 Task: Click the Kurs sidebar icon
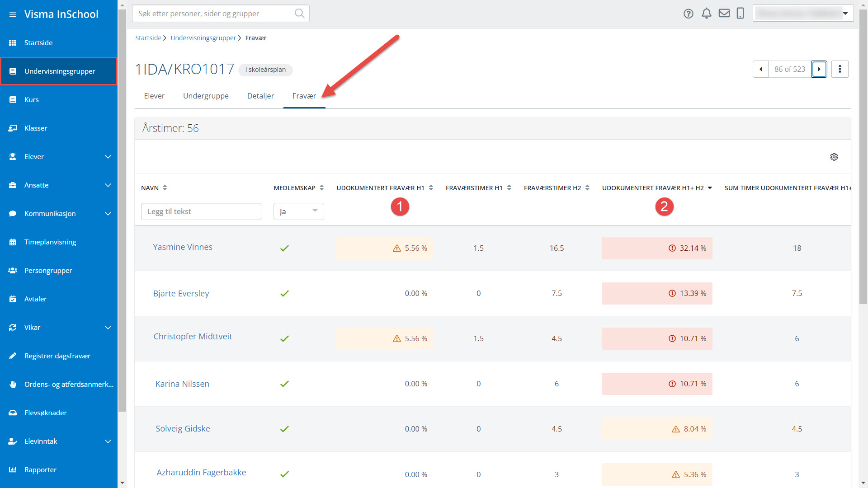13,100
